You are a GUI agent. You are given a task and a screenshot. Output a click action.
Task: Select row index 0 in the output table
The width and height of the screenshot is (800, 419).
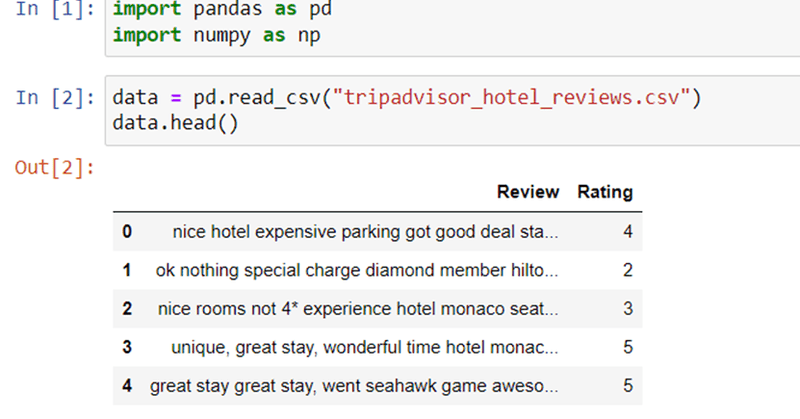tap(127, 232)
